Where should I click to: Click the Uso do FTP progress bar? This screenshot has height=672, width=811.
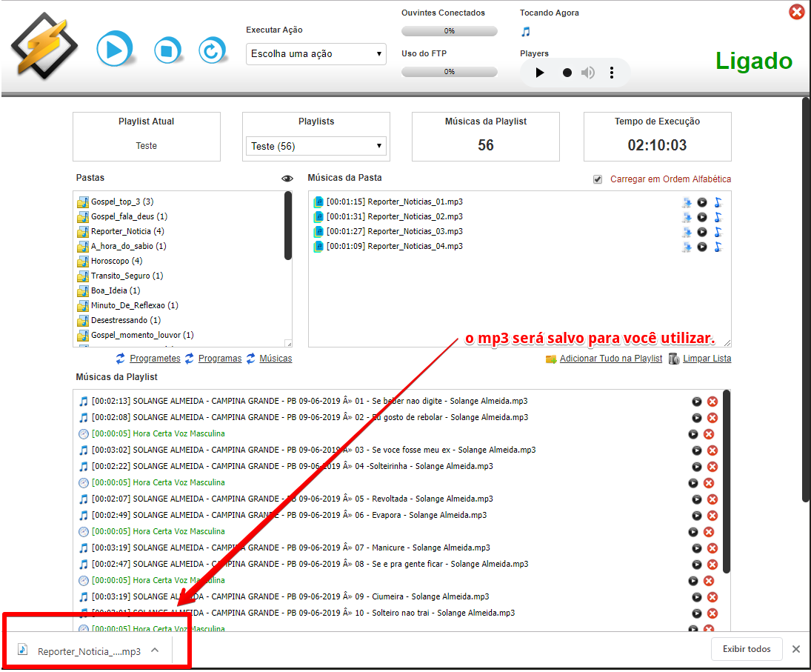point(449,72)
